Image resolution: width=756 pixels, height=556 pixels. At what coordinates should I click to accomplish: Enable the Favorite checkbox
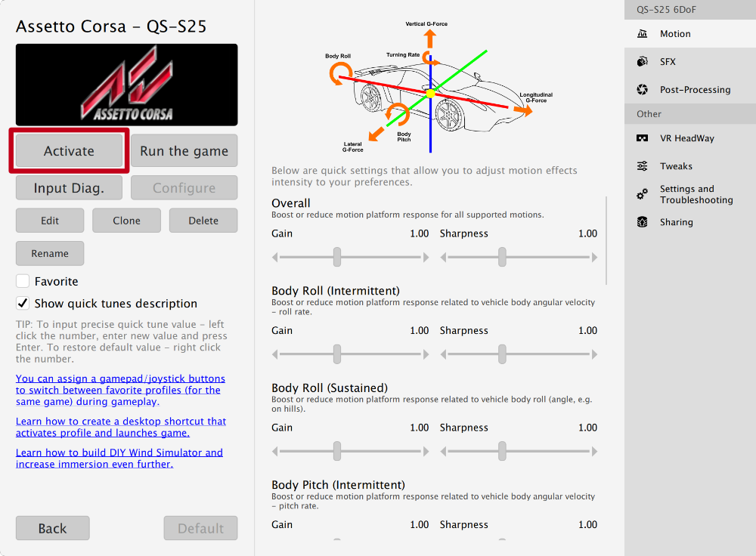point(22,280)
